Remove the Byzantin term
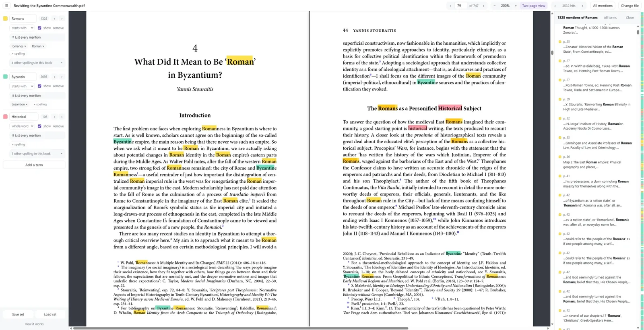644x330 pixels. [58, 86]
